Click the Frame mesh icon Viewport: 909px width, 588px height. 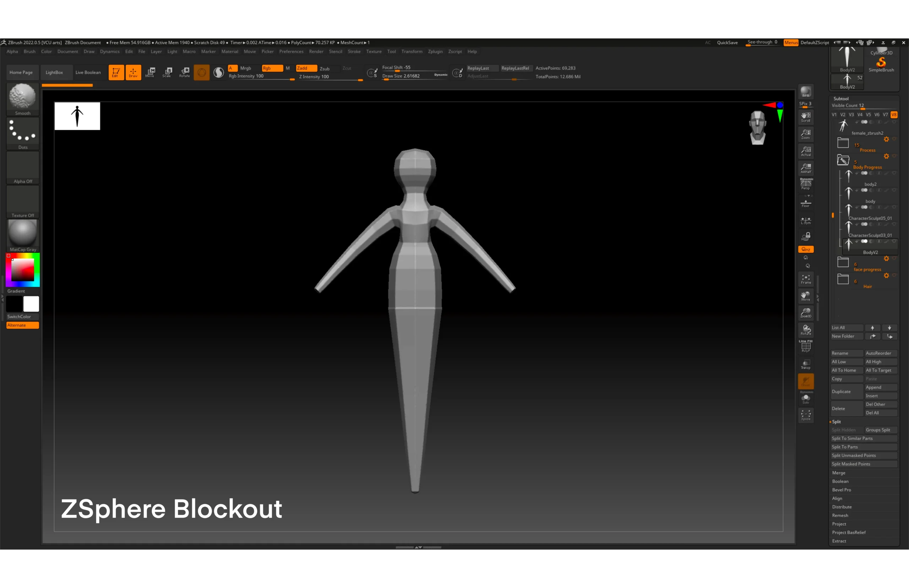[x=806, y=279]
